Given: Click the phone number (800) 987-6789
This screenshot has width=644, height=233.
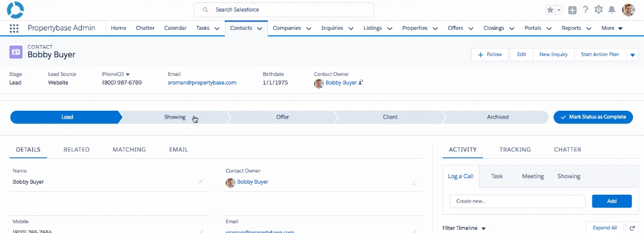Looking at the screenshot, I should pyautogui.click(x=122, y=83).
